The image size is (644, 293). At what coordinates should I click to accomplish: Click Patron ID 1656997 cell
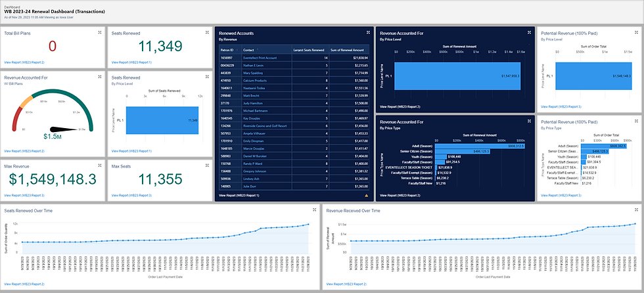[231, 58]
